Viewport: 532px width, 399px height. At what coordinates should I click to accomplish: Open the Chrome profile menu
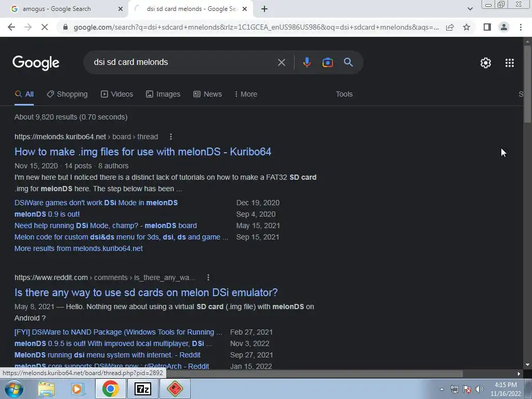coord(504,27)
